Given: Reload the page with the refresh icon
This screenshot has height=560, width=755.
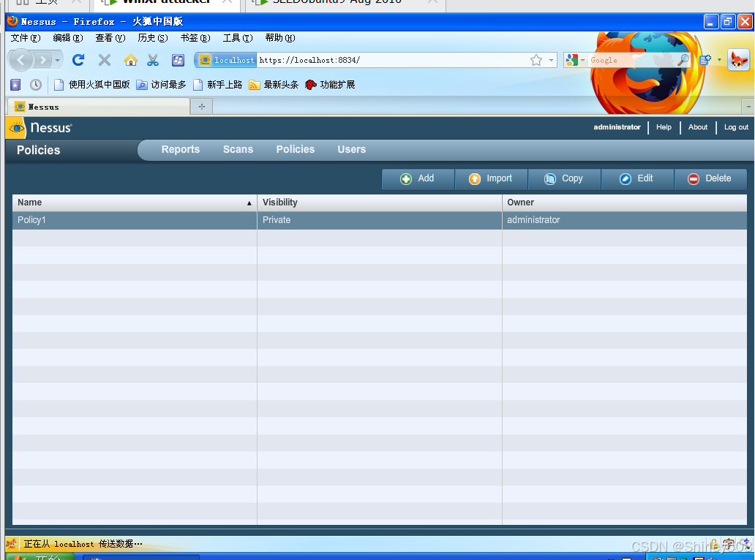Looking at the screenshot, I should pos(78,60).
